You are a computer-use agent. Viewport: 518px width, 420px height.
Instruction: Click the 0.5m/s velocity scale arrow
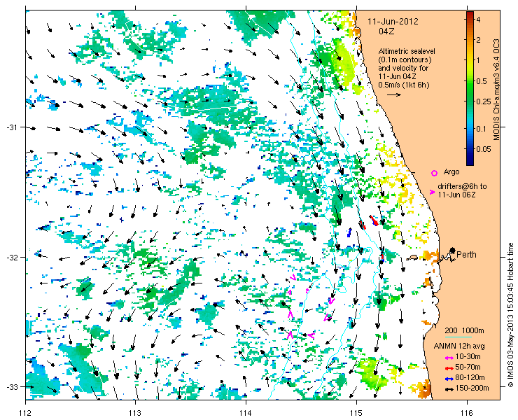[x=394, y=94]
